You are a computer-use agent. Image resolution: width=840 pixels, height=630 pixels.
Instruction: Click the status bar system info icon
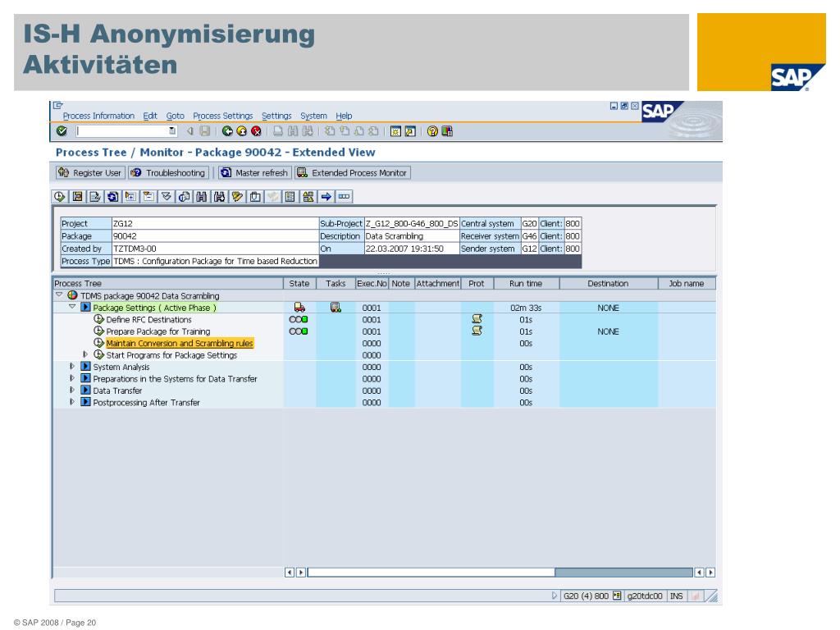pyautogui.click(x=617, y=596)
